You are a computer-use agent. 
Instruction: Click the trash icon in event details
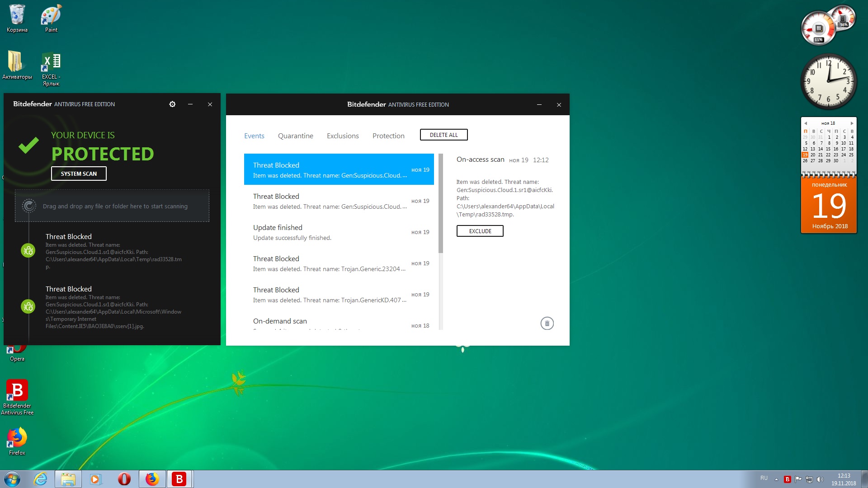tap(547, 324)
